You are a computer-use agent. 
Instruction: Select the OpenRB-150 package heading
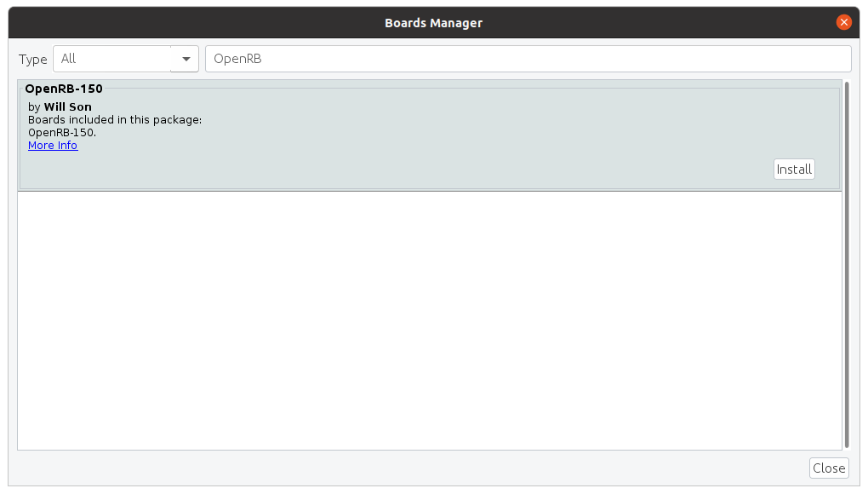tap(64, 89)
